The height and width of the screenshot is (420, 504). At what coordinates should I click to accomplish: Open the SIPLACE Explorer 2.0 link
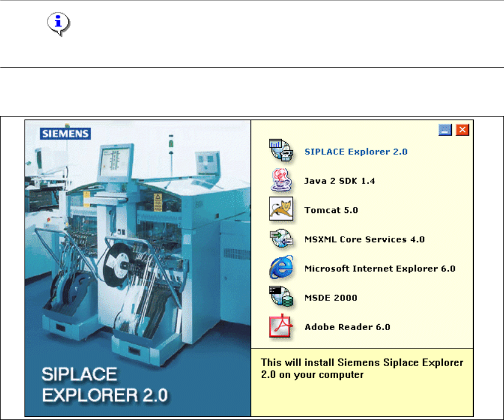(x=356, y=151)
